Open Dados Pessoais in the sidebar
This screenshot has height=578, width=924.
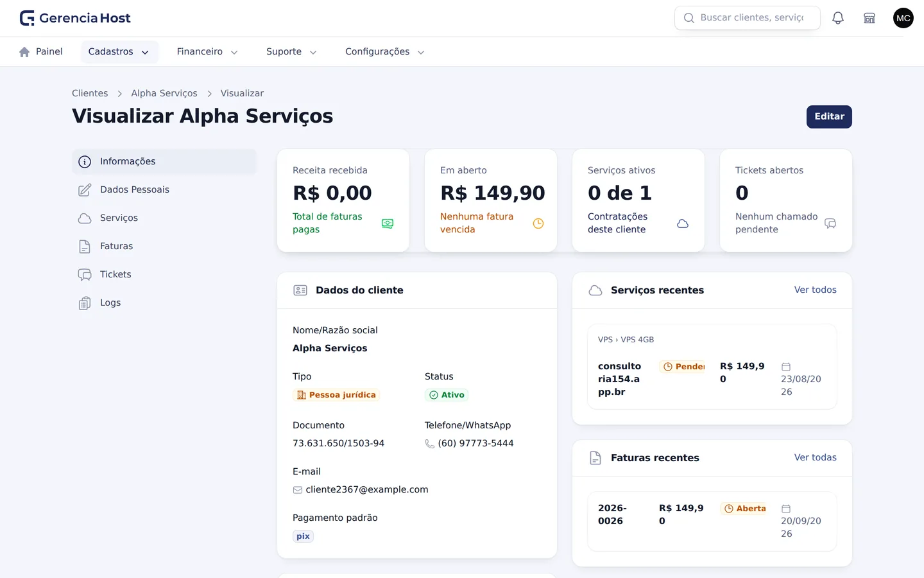click(x=164, y=190)
